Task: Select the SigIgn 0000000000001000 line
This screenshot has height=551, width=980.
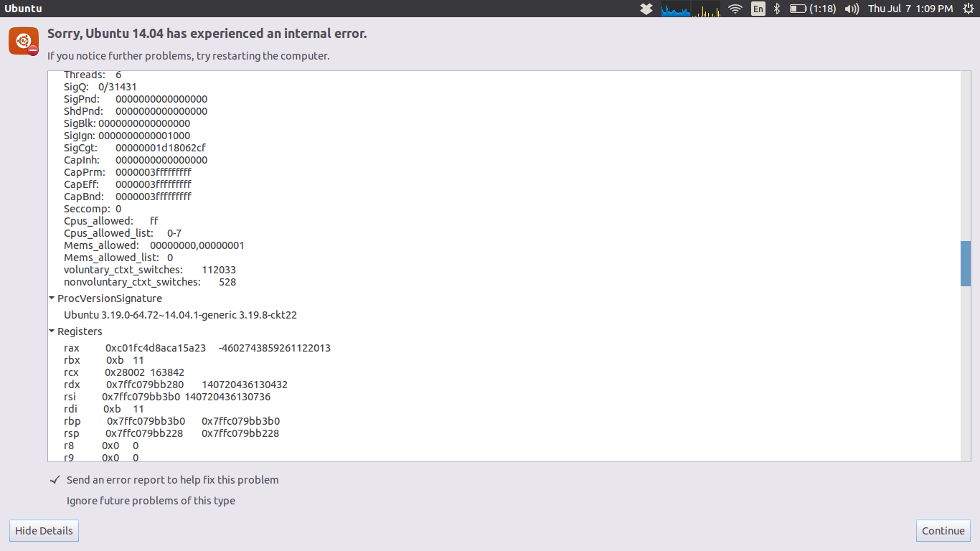Action: (x=127, y=136)
